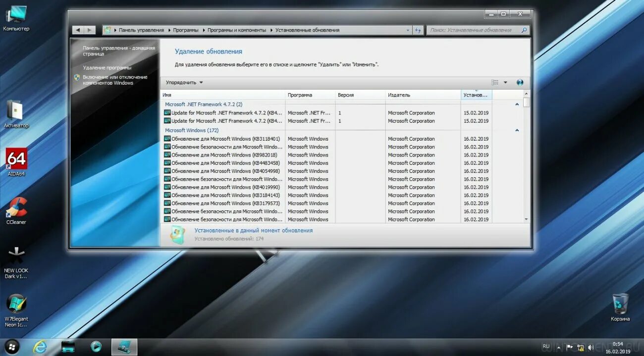
Task: Click the Установлено обновлений: 174 status text
Action: [229, 239]
